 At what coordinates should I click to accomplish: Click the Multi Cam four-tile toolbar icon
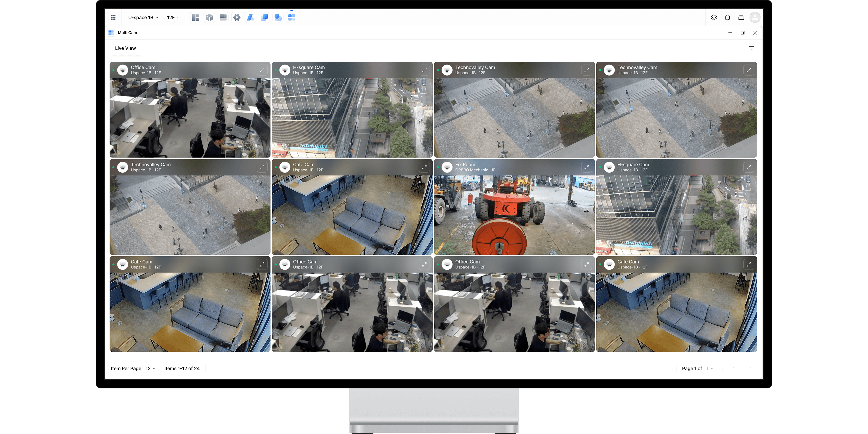point(292,18)
